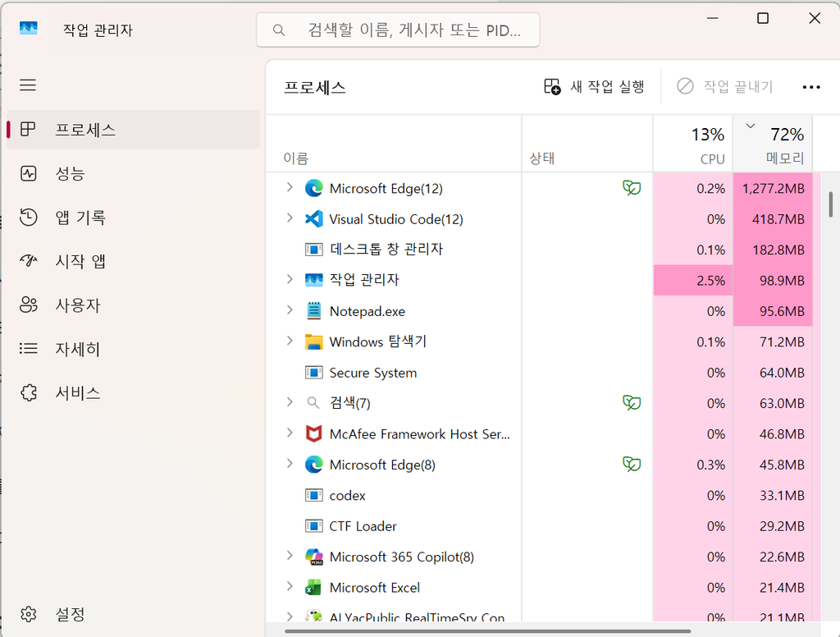
Task: Sort by the CPU column header
Action: point(692,144)
